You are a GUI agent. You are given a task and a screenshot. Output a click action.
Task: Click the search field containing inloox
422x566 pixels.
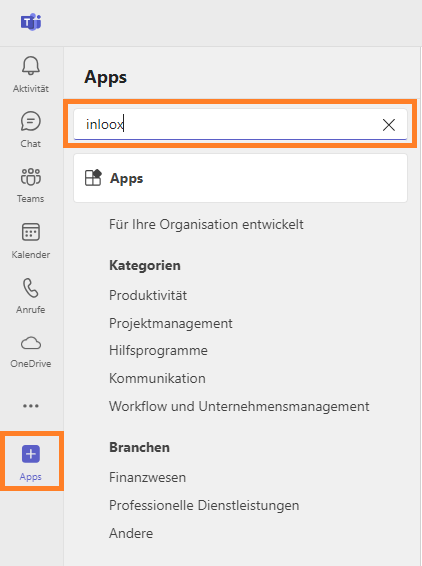[240, 125]
